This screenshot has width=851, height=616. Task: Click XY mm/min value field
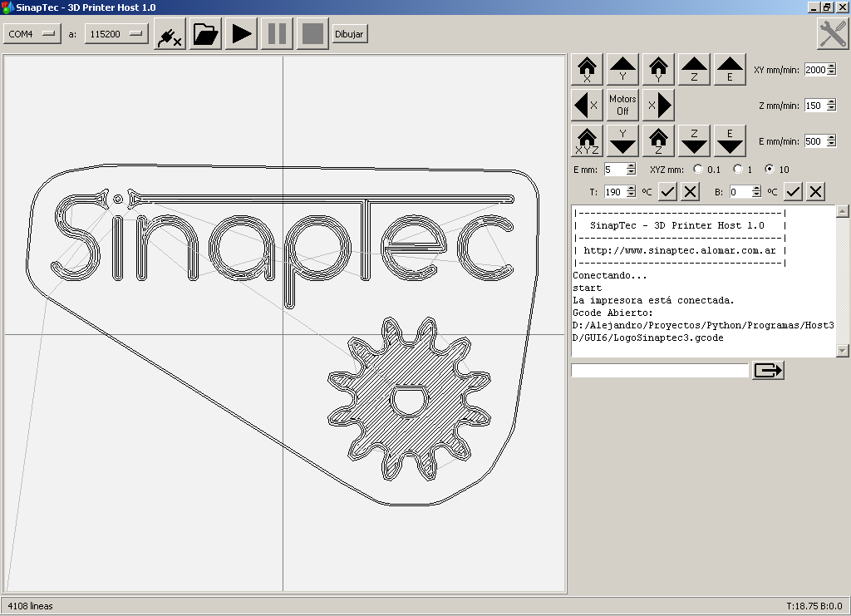[815, 70]
